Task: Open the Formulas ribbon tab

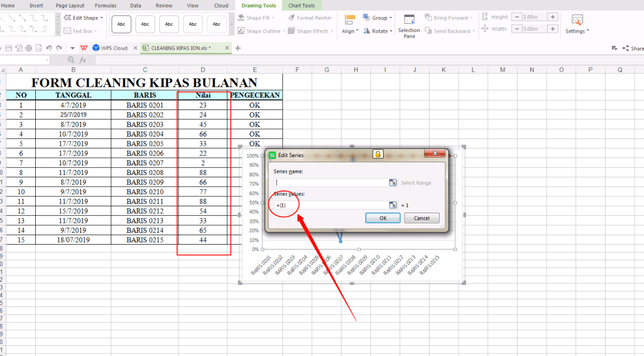Action: pyautogui.click(x=105, y=6)
